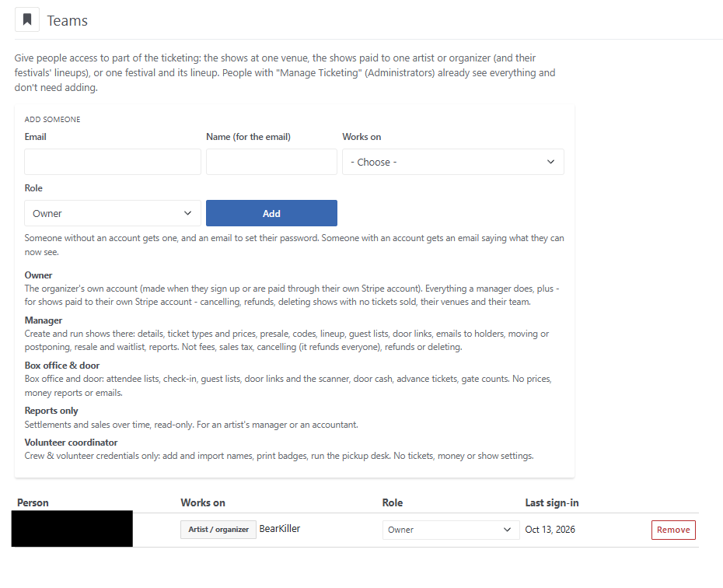Open the Works on dropdown
This screenshot has width=723, height=588.
(452, 162)
